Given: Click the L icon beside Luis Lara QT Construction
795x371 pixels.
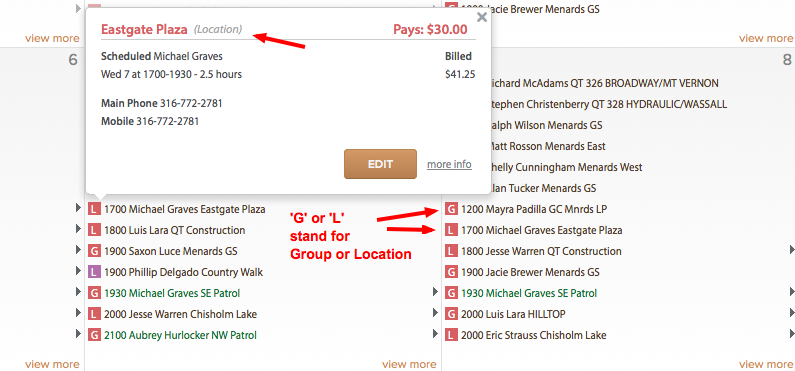Looking at the screenshot, I should [94, 230].
